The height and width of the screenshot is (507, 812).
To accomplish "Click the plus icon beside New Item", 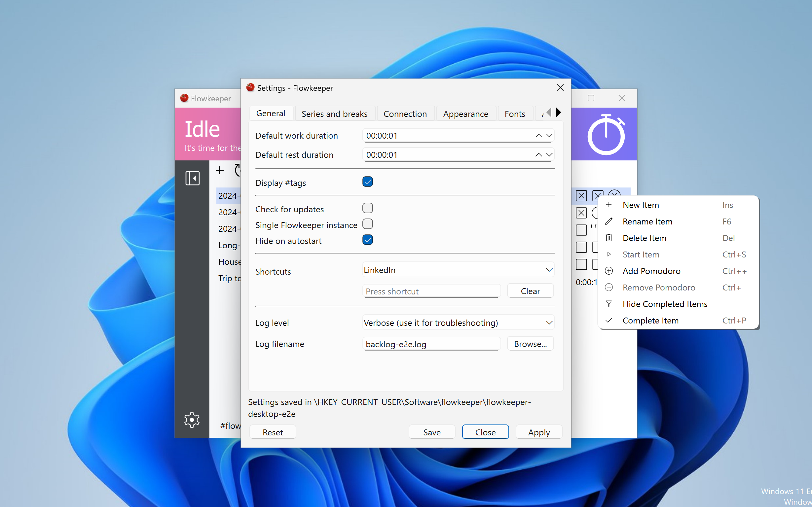I will (x=609, y=205).
